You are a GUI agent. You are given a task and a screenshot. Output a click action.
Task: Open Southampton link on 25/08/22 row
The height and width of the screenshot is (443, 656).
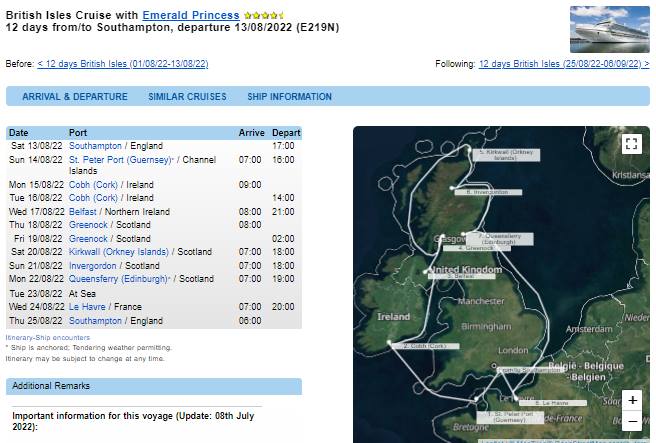click(95, 321)
